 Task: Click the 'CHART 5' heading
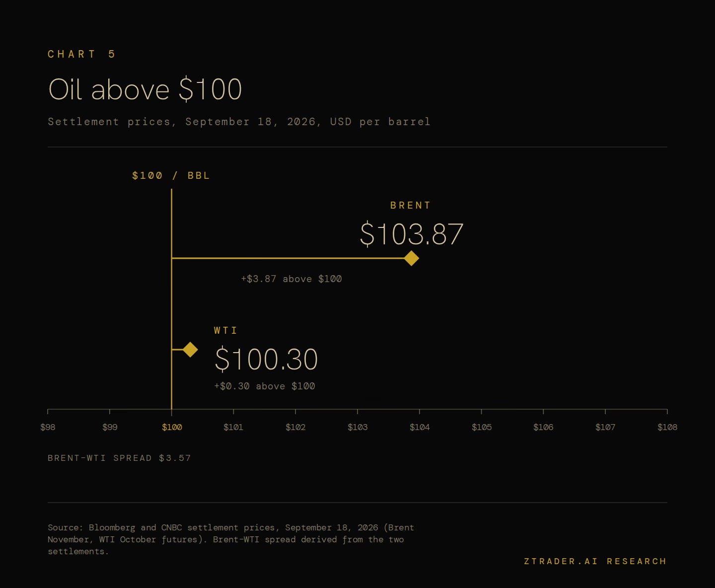click(82, 54)
